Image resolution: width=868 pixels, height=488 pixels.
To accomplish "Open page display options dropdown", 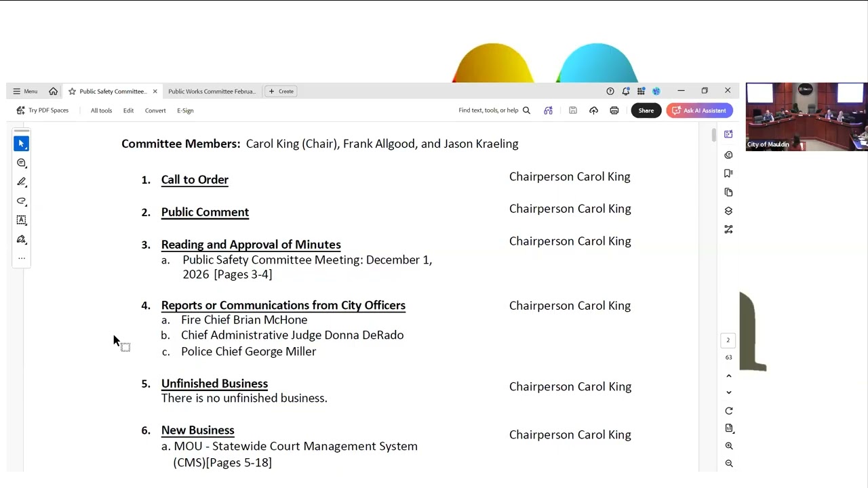I will tap(729, 428).
